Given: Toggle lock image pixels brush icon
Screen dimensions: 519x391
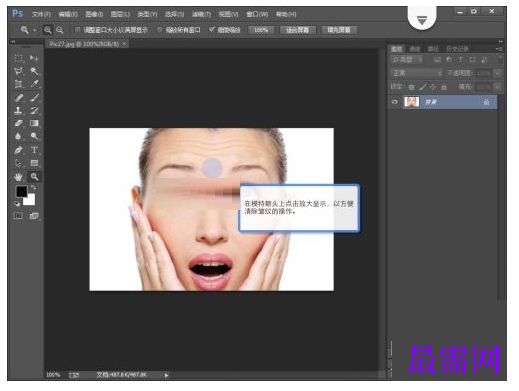Looking at the screenshot, I should [422, 87].
